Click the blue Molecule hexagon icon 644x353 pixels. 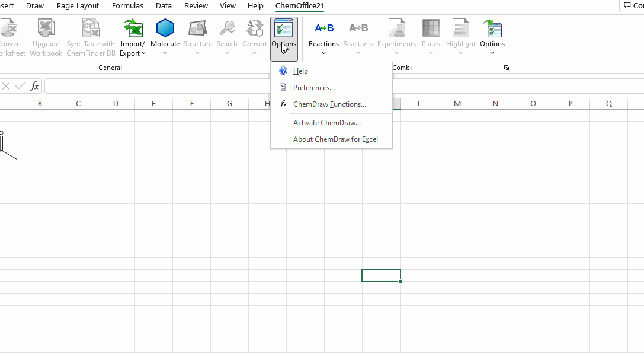point(165,28)
